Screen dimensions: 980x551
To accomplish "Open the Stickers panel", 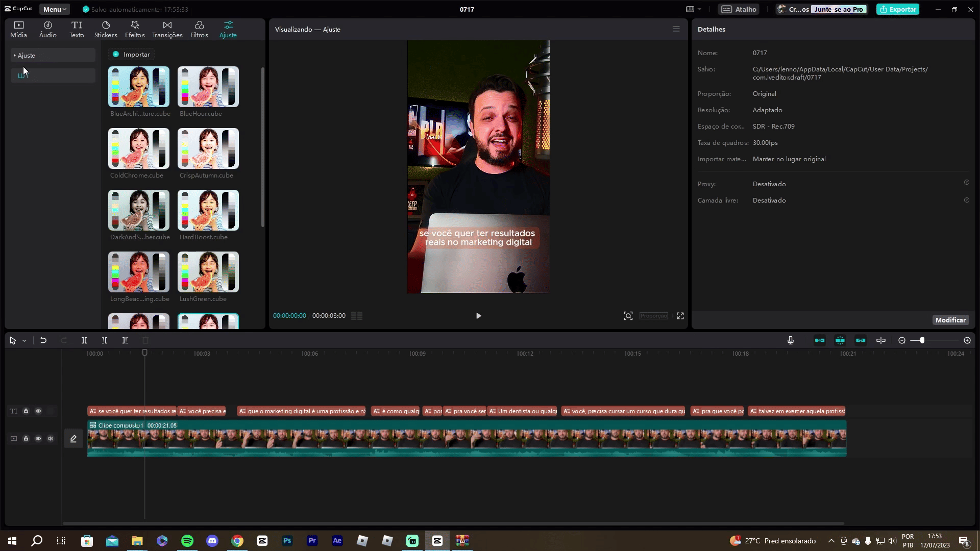I will pos(106,29).
